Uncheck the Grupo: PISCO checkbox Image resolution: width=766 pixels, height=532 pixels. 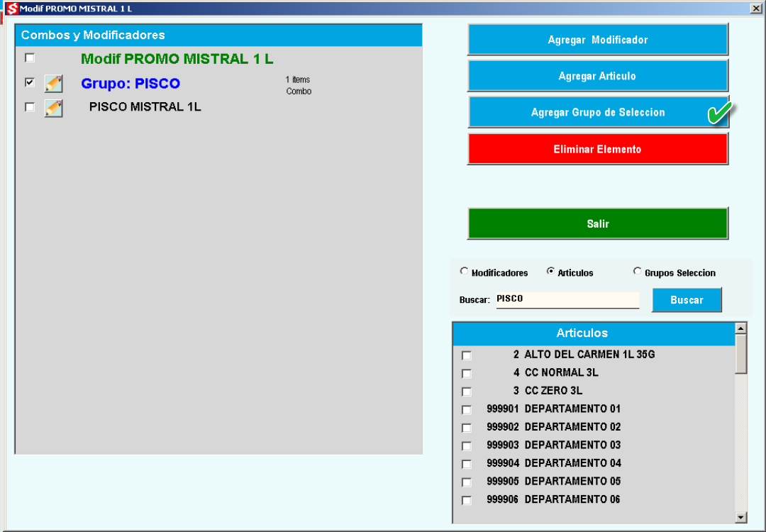click(30, 82)
